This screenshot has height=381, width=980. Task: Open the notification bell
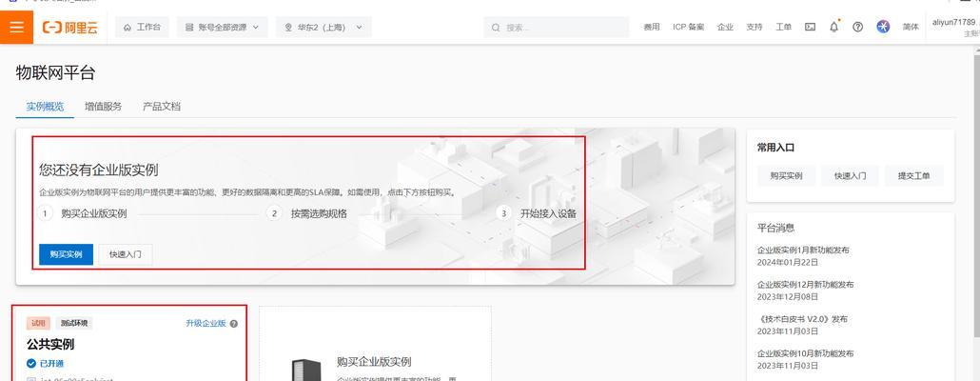833,27
